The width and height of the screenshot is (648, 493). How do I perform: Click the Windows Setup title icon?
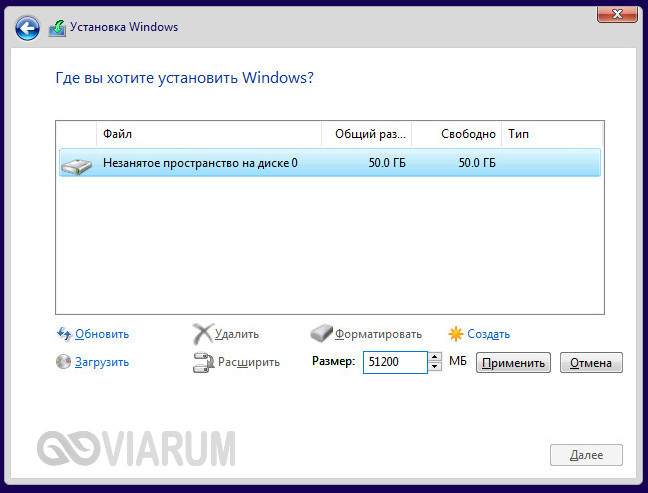(57, 28)
